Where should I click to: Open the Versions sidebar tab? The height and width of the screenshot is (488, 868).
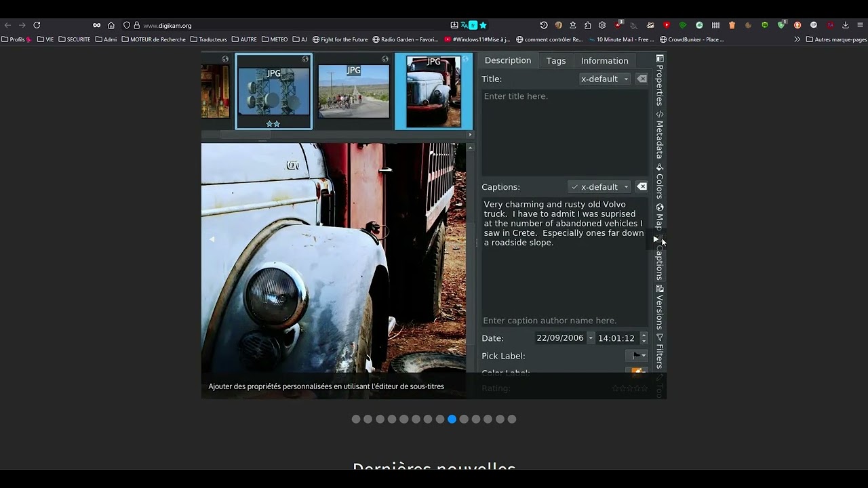tap(659, 307)
